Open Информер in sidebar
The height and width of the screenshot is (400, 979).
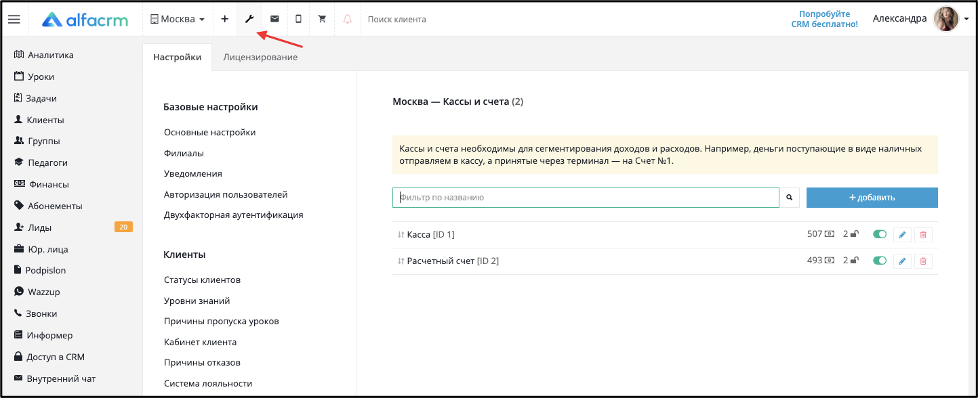pos(43,335)
